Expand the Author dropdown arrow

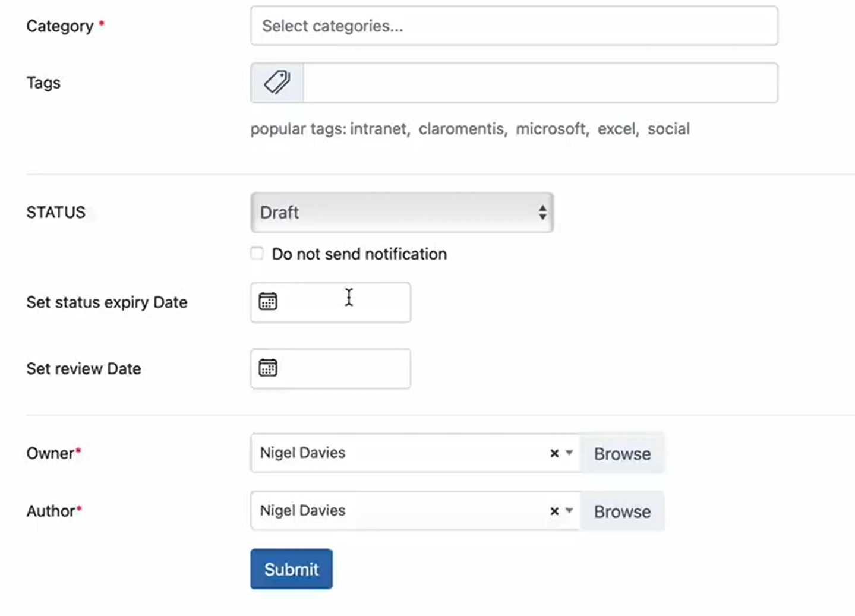tap(569, 511)
